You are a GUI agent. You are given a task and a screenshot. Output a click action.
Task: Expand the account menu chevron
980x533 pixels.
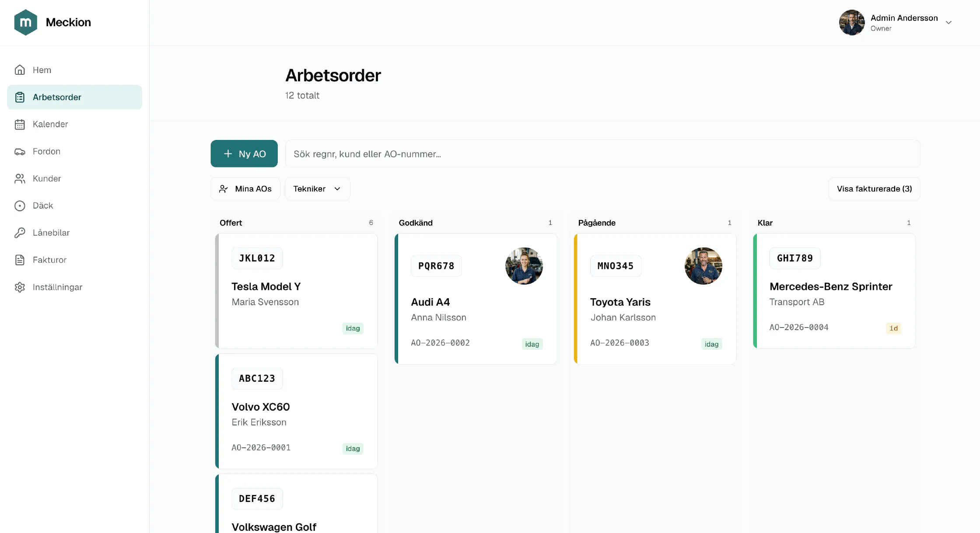[x=948, y=22]
